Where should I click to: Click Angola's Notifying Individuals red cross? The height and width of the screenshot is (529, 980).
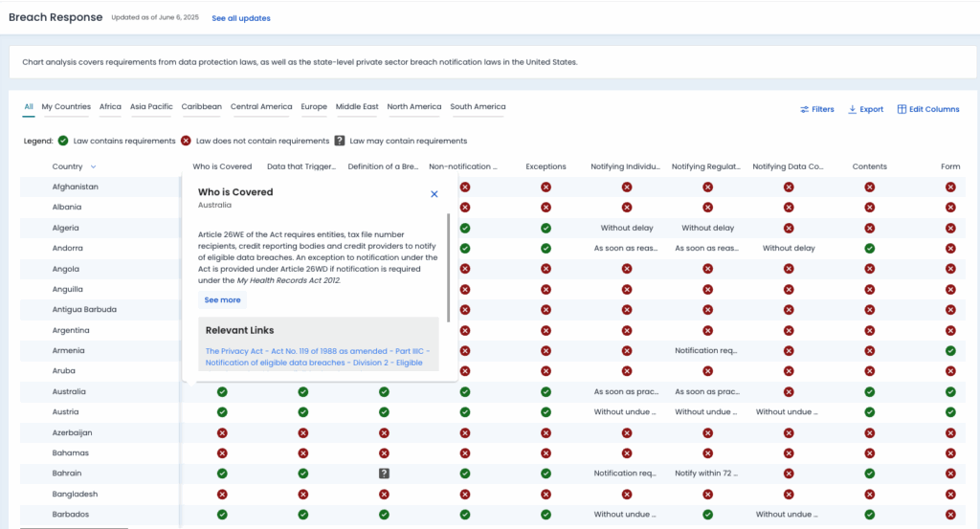pyautogui.click(x=627, y=269)
